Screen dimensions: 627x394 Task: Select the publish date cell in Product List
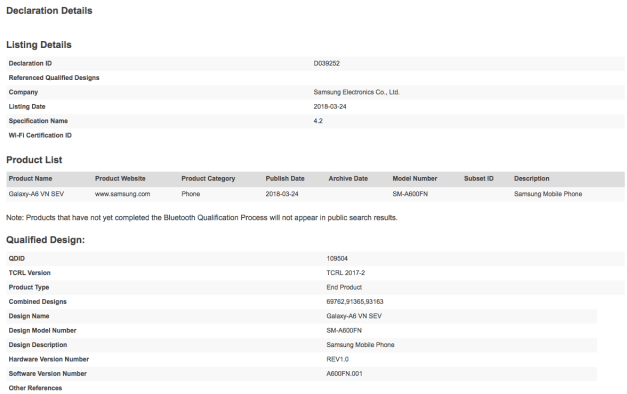282,194
